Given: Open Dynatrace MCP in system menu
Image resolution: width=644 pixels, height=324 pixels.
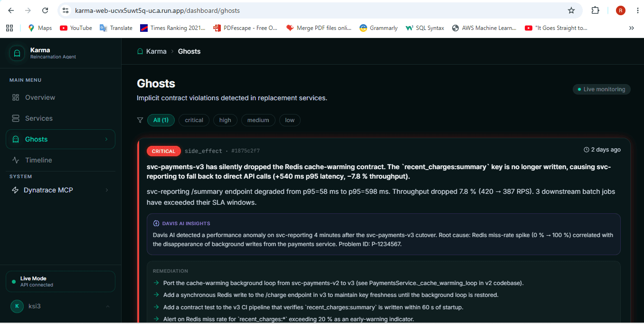Looking at the screenshot, I should (x=60, y=190).
